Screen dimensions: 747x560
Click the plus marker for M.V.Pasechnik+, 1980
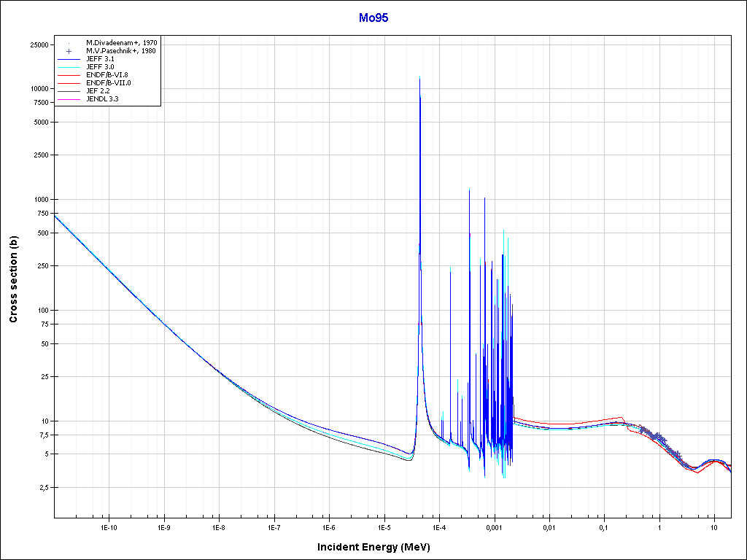68,51
